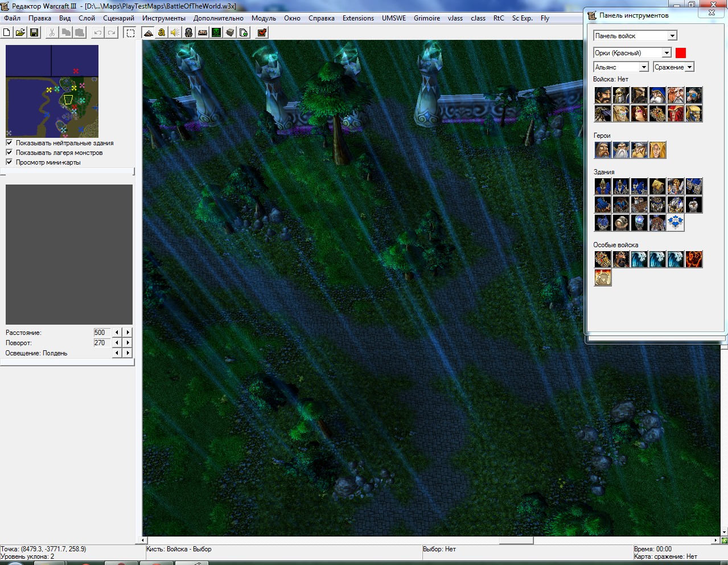Switch Освещение to next with right arrow
This screenshot has height=565, width=728.
coord(127,353)
